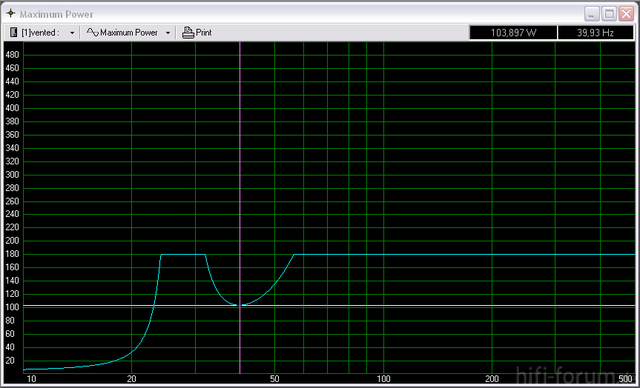
Task: Click the Print button text
Action: (204, 33)
